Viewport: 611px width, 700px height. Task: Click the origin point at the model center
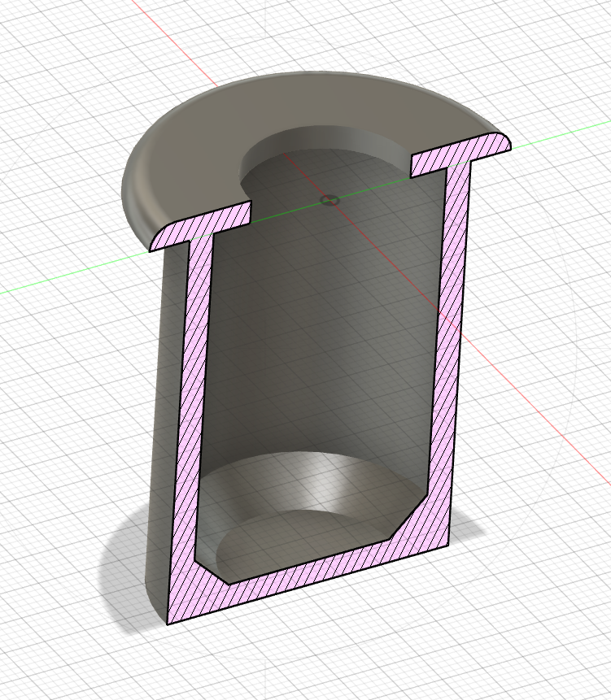pos(329,200)
